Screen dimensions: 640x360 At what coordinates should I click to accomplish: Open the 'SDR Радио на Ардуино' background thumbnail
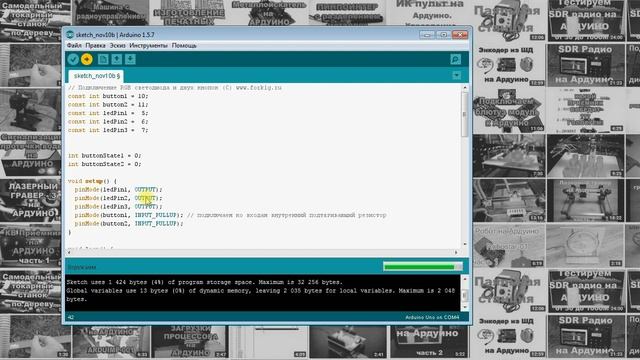[584, 64]
